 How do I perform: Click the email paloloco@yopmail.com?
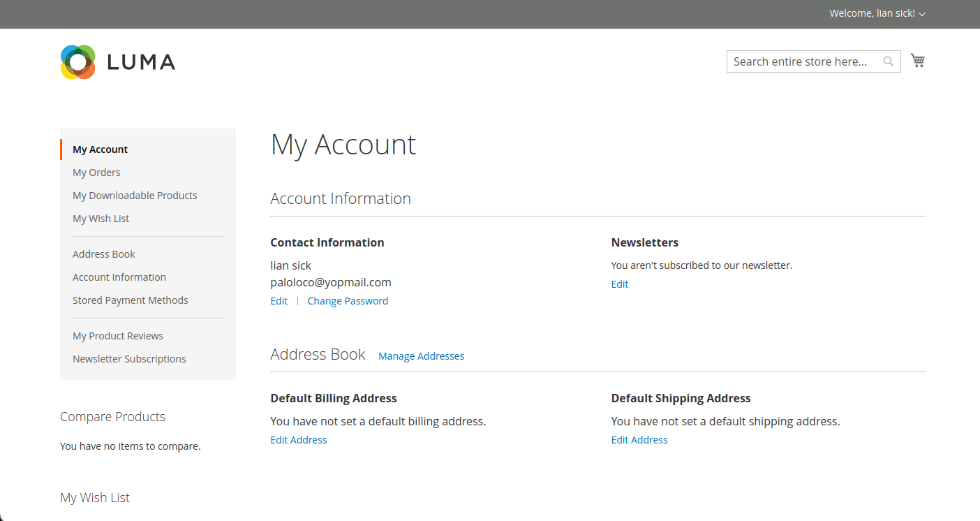331,283
